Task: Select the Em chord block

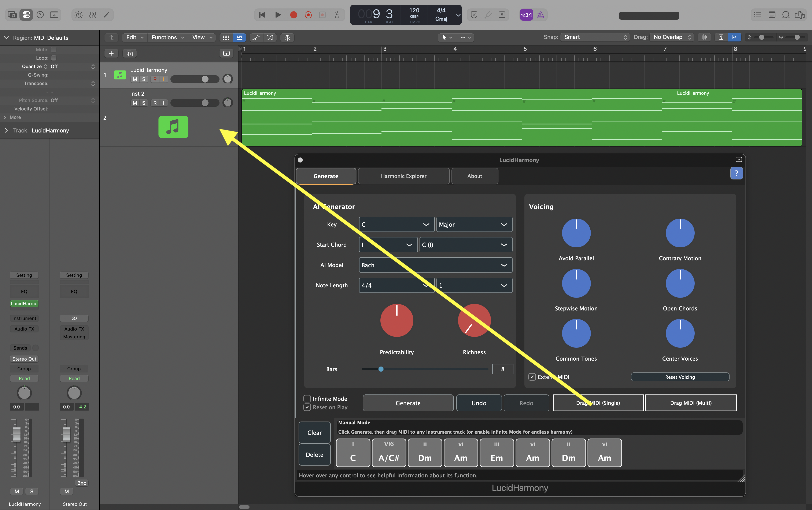Action: point(497,453)
